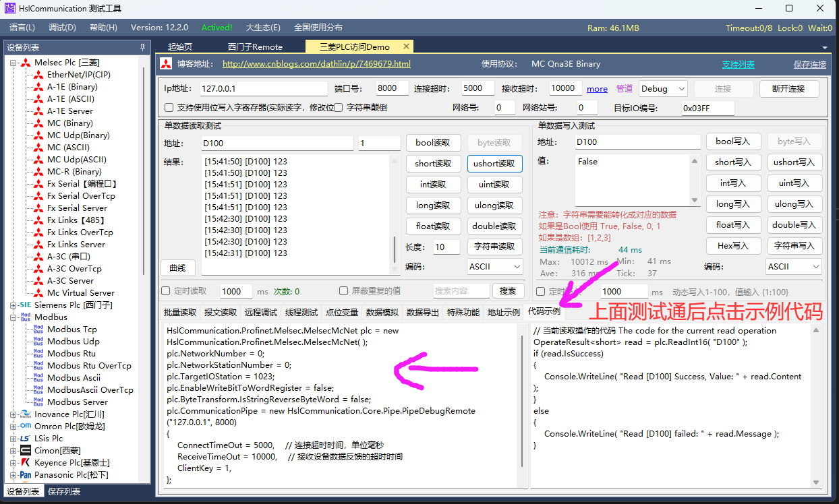The height and width of the screenshot is (504, 839).
Task: Click the 断开连接 button
Action: coord(789,89)
